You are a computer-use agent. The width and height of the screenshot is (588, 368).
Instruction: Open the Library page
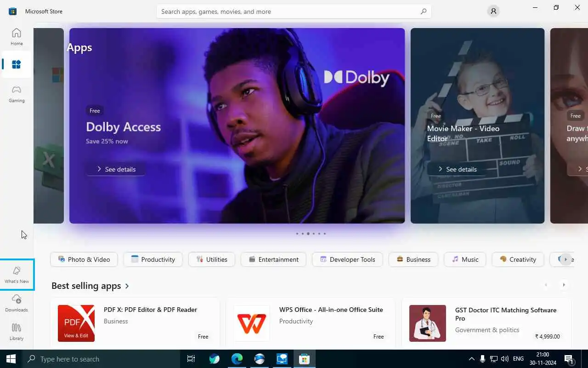17,332
